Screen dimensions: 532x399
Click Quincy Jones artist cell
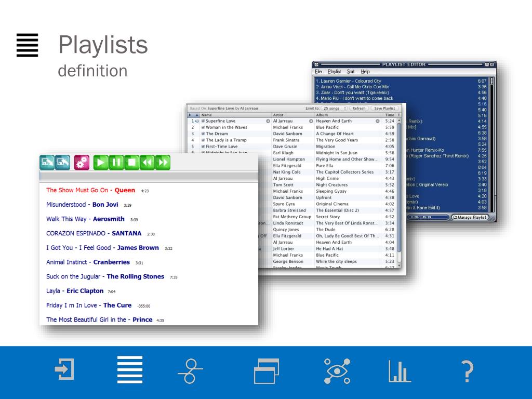(286, 230)
